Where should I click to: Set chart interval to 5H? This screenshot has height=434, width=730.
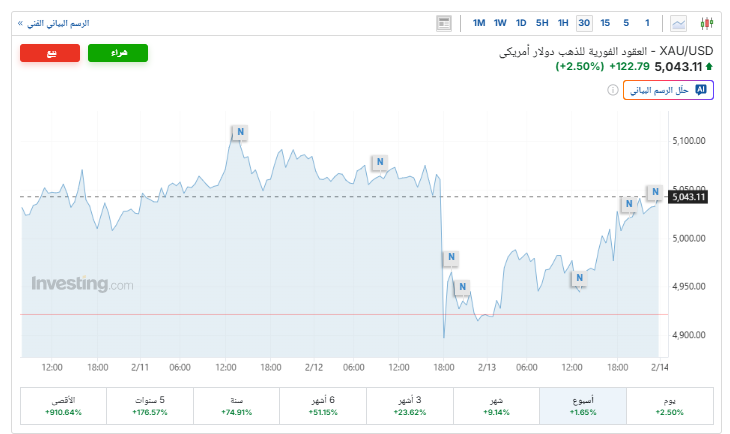542,23
